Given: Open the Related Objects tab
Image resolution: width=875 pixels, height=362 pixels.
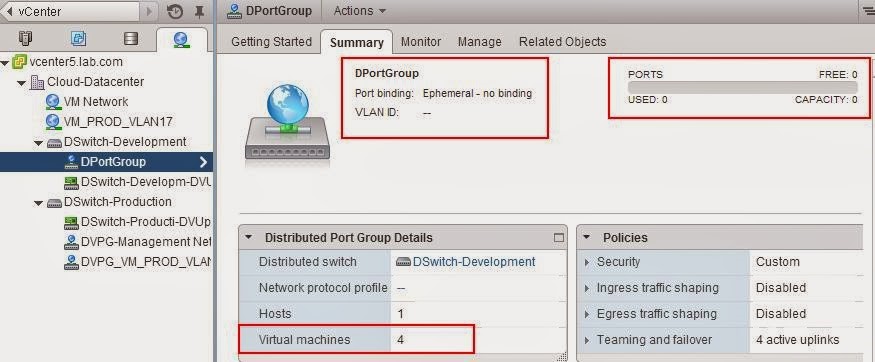Looking at the screenshot, I should (x=562, y=42).
